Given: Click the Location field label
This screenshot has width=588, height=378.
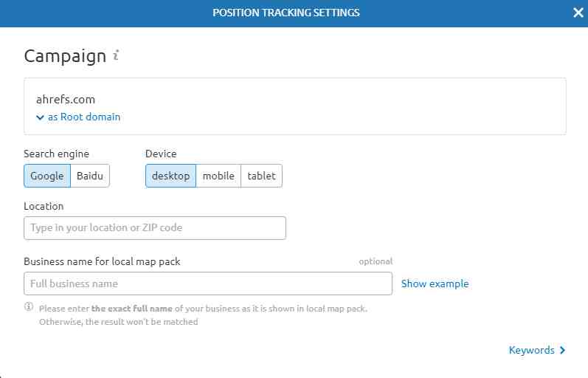Looking at the screenshot, I should tap(44, 206).
